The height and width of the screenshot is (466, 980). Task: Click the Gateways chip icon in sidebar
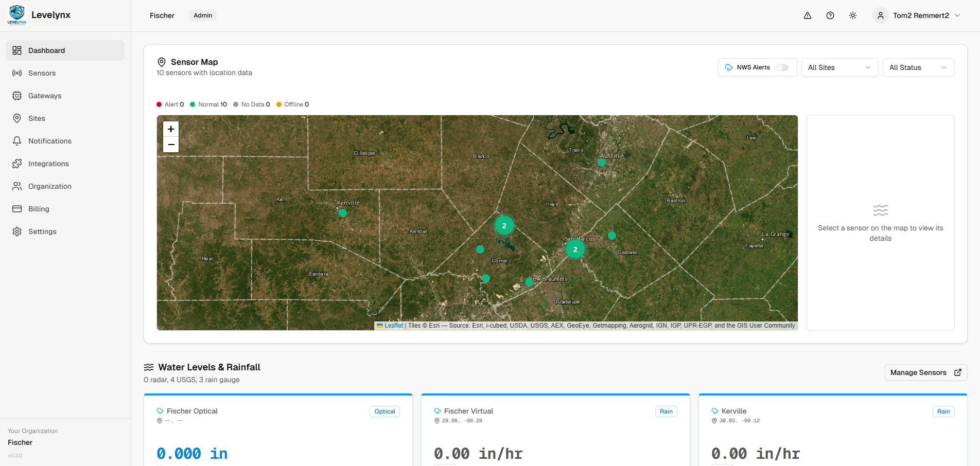tap(17, 96)
